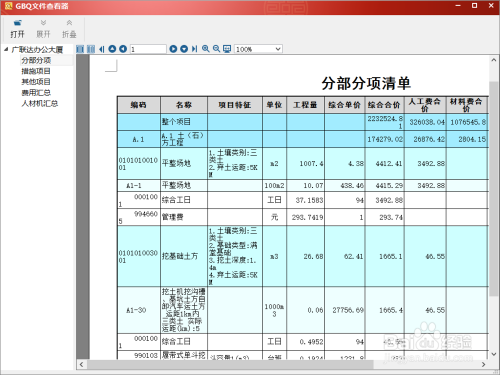The height and width of the screenshot is (375, 500).
Task: Minimize the GBQ viewer window
Action: tap(458, 6)
